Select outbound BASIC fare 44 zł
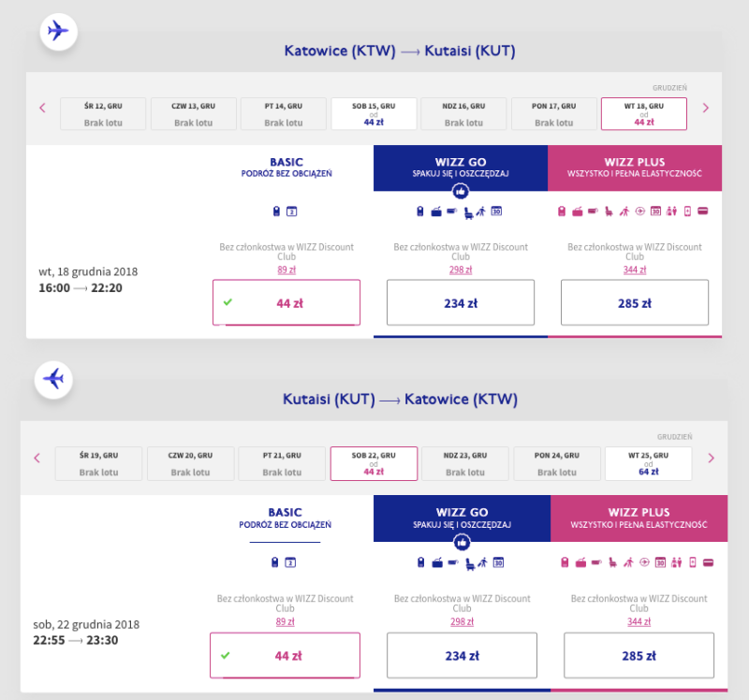749x700 pixels. click(x=286, y=302)
